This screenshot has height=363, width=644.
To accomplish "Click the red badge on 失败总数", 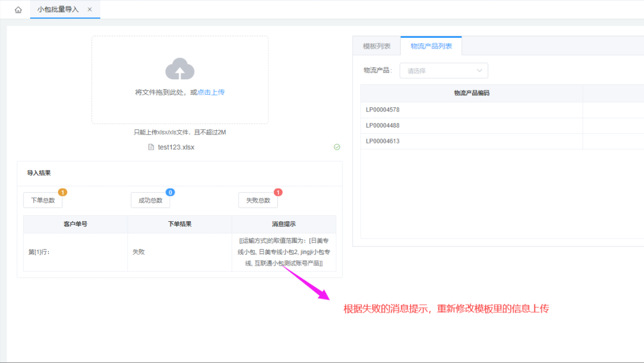I will coord(278,192).
